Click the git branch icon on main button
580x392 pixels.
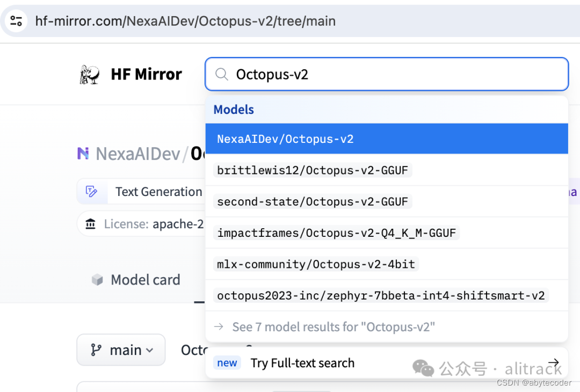click(96, 350)
